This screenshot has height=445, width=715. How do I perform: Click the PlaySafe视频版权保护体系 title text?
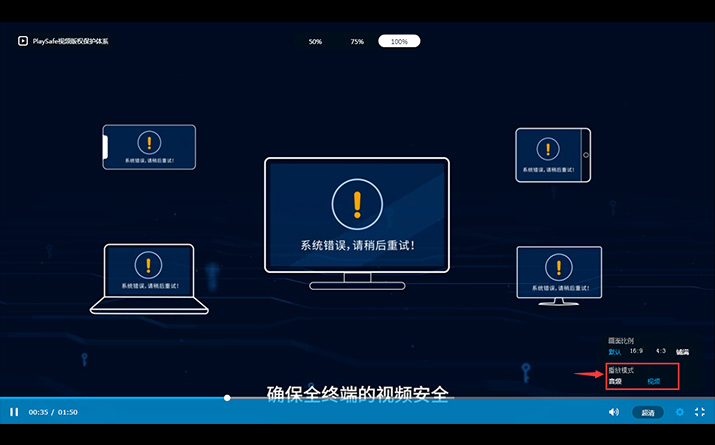point(71,41)
